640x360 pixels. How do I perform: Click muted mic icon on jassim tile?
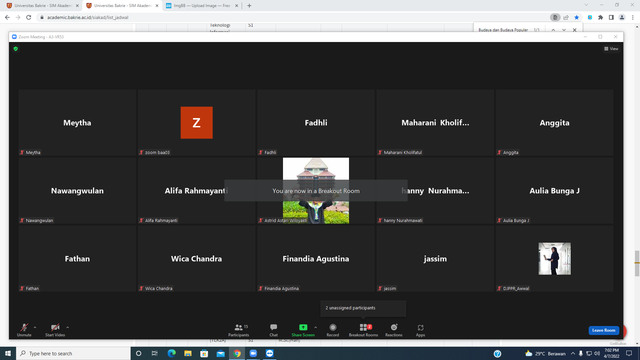pyautogui.click(x=380, y=288)
